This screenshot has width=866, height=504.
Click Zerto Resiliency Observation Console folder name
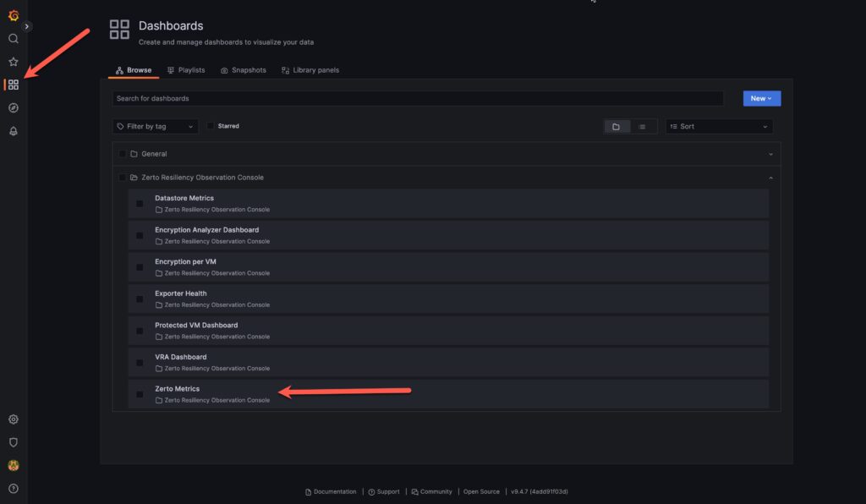202,178
